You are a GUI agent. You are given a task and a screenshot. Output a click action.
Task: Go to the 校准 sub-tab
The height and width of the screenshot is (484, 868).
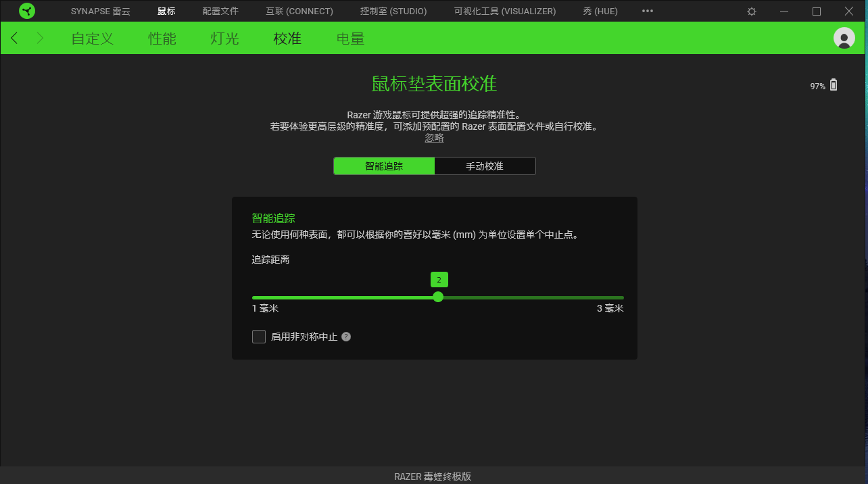tap(287, 39)
